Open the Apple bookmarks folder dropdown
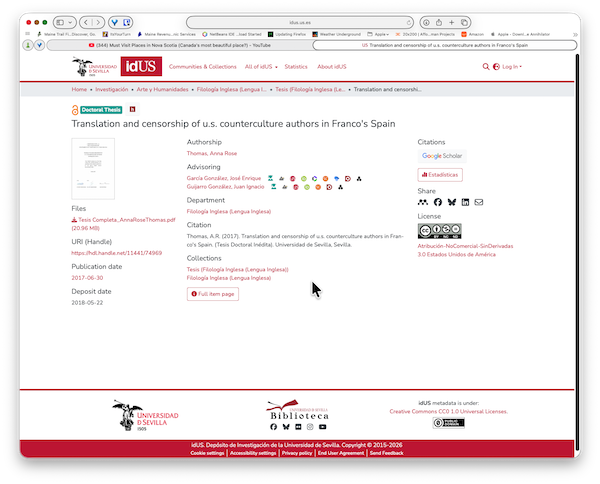Screen dimensions: 600x484 point(378,34)
